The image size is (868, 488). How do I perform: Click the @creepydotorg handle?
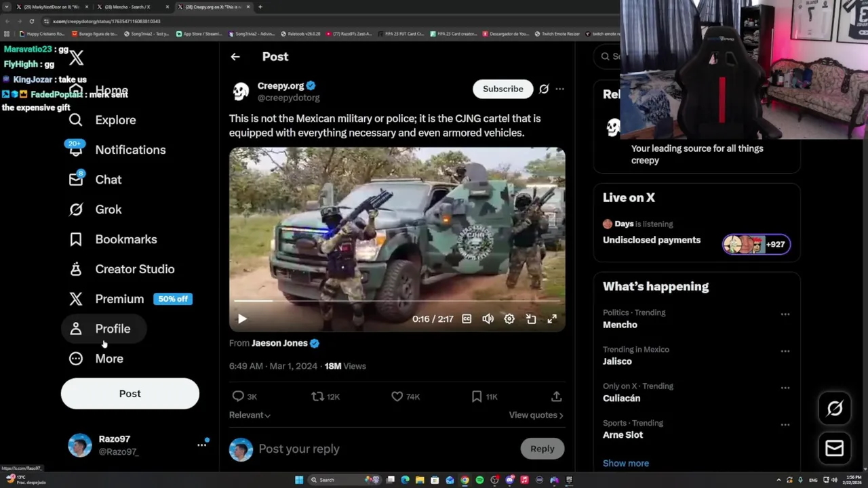(x=288, y=98)
